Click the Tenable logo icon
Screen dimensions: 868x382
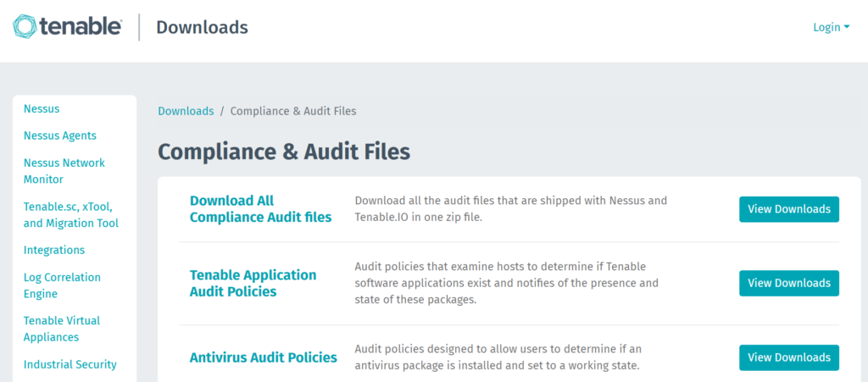pos(25,27)
